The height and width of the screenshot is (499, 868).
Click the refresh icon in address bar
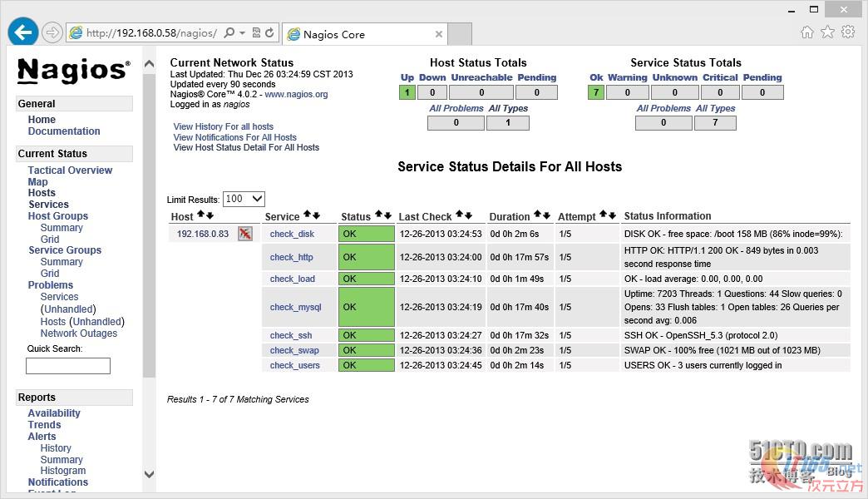coord(269,32)
